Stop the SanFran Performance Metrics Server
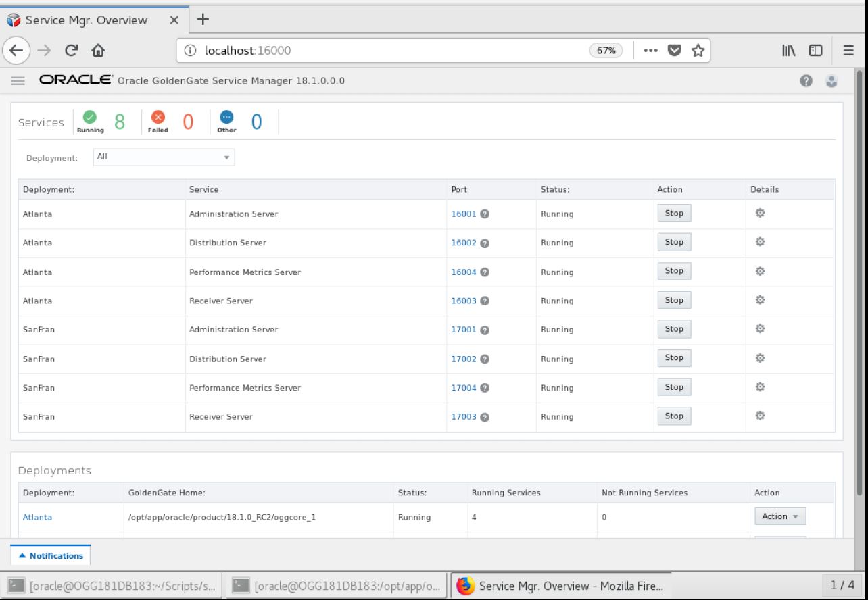 click(674, 387)
